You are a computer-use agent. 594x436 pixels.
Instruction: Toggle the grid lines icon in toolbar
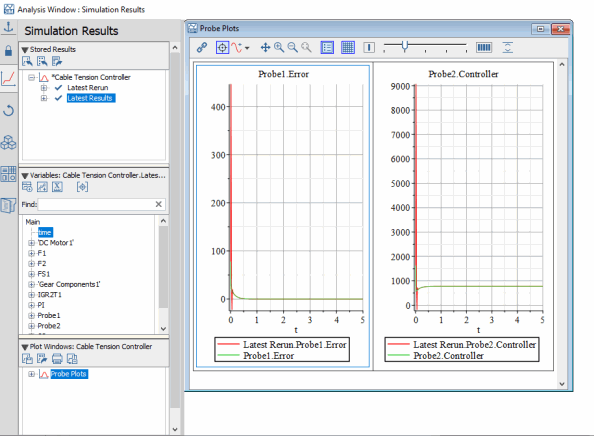pos(348,47)
